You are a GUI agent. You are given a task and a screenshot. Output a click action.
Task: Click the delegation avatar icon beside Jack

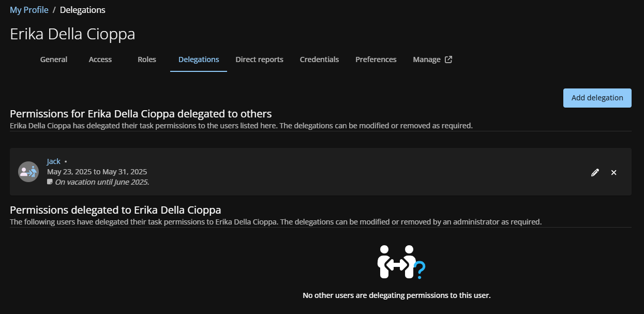click(28, 172)
